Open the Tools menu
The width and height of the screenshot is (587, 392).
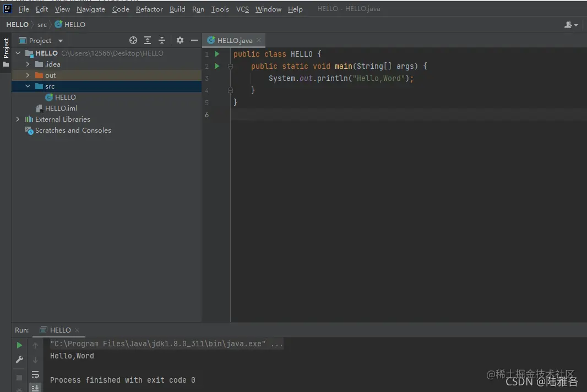click(220, 9)
